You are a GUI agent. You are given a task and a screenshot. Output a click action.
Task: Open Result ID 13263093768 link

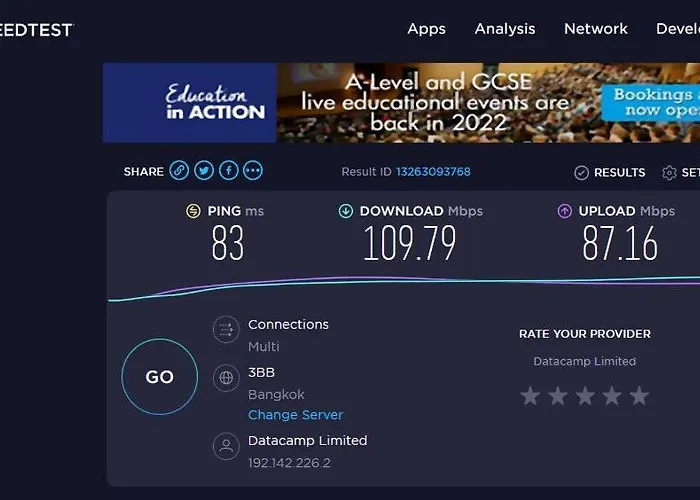tap(433, 172)
